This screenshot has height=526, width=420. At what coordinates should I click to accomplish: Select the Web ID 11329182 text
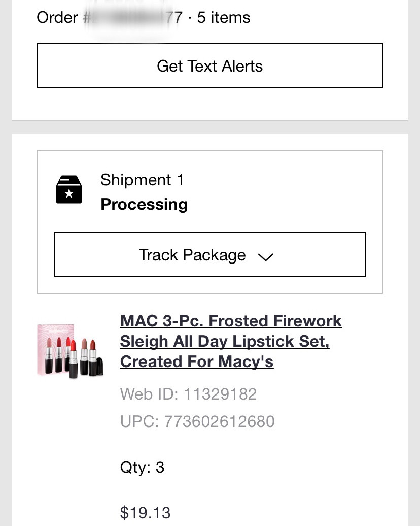[188, 394]
